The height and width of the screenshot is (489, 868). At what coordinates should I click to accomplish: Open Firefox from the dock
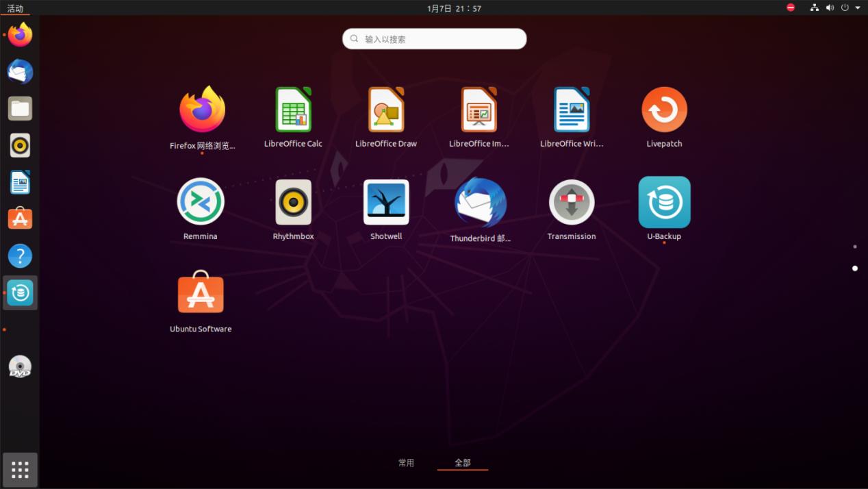tap(19, 34)
